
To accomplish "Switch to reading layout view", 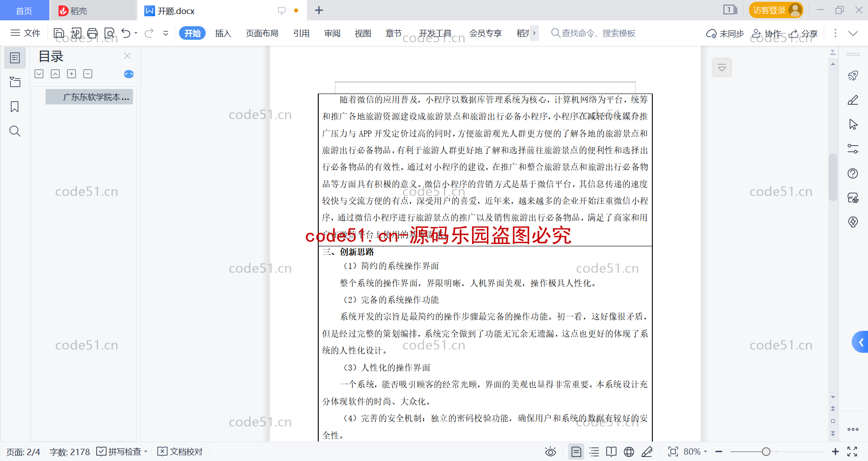I will [611, 452].
